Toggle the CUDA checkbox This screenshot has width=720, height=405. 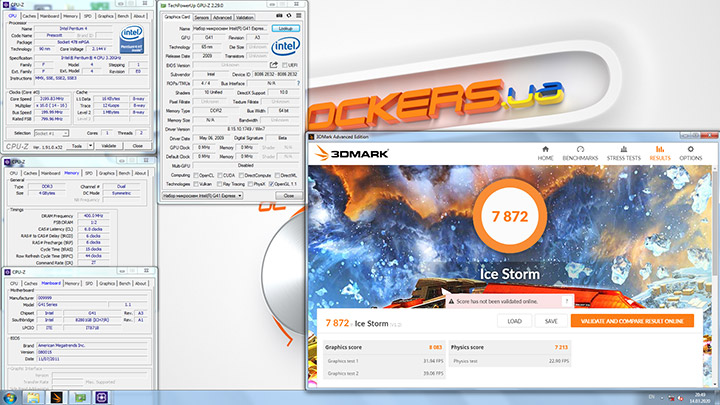(x=220, y=175)
